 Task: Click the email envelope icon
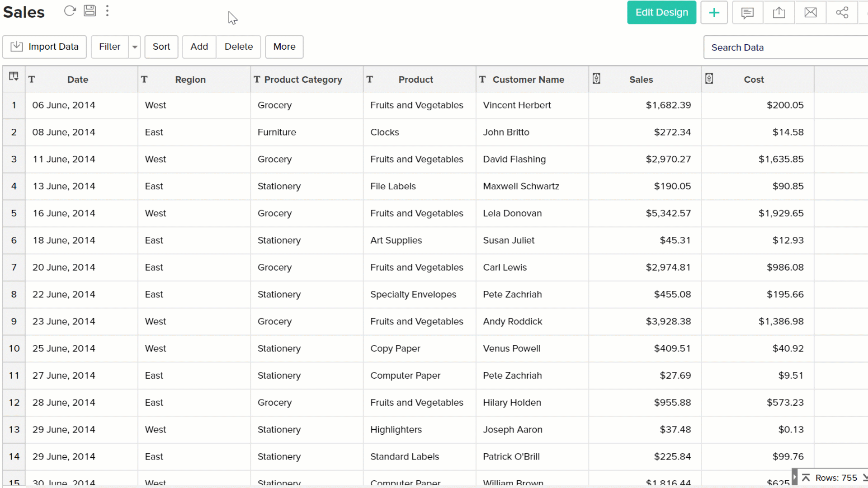(x=811, y=13)
